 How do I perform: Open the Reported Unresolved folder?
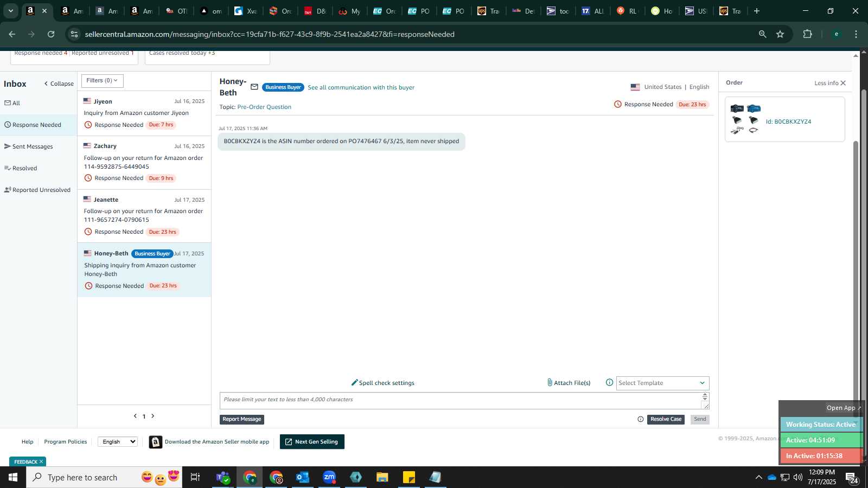pyautogui.click(x=37, y=190)
